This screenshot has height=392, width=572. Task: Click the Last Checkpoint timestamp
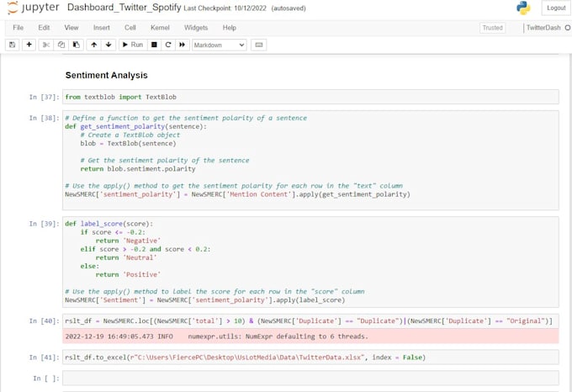pyautogui.click(x=225, y=8)
